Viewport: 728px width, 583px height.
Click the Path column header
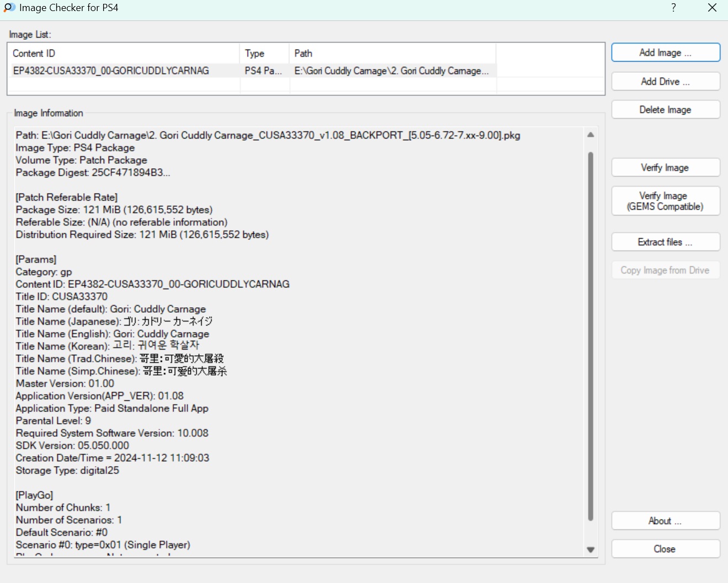[x=392, y=54]
